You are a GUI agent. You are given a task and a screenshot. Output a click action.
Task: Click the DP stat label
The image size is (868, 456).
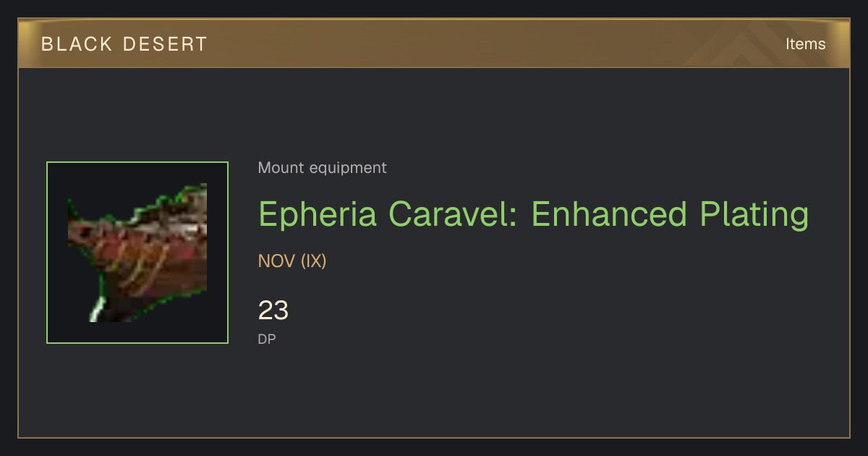(267, 339)
